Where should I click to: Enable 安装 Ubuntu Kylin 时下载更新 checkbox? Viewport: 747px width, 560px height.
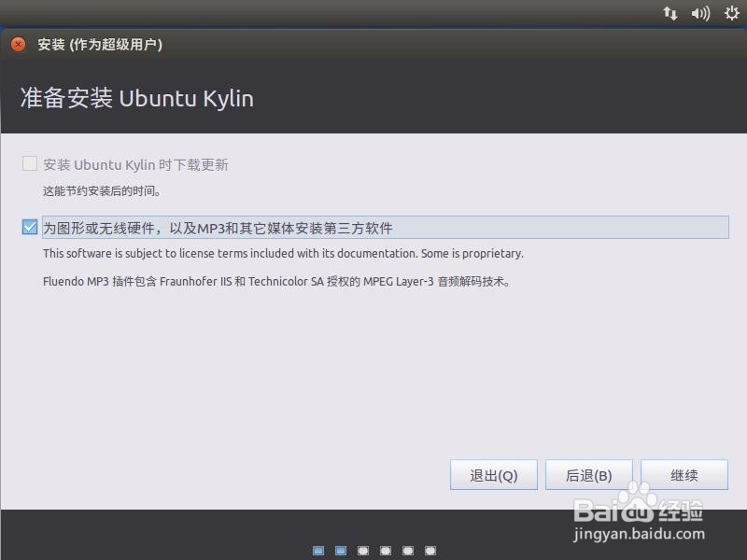pyautogui.click(x=29, y=163)
